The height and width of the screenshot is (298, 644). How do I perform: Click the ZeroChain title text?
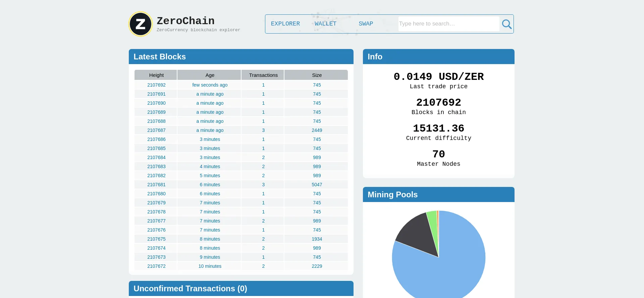pyautogui.click(x=185, y=21)
